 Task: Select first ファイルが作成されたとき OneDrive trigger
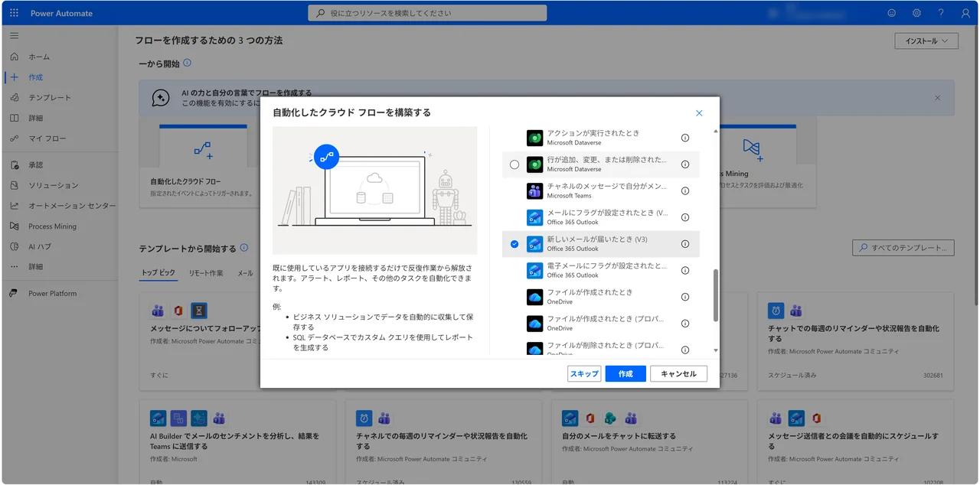pos(601,297)
